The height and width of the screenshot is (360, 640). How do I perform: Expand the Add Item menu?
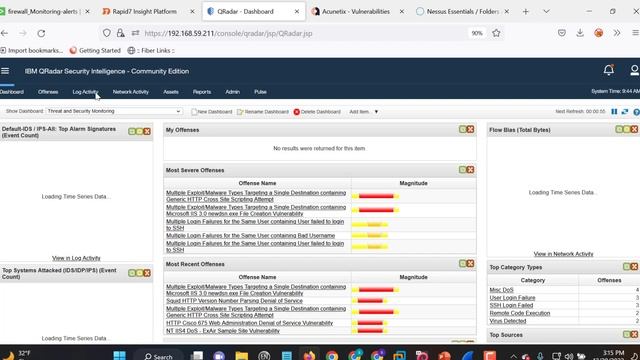pos(364,111)
